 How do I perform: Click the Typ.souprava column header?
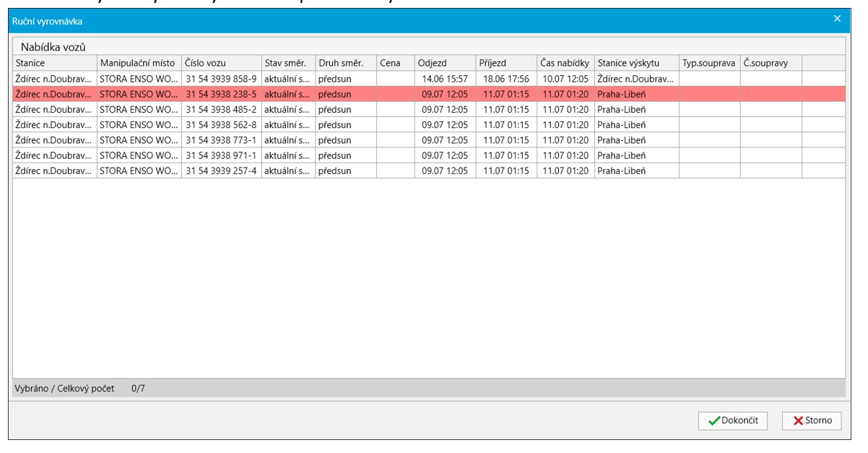[x=708, y=63]
